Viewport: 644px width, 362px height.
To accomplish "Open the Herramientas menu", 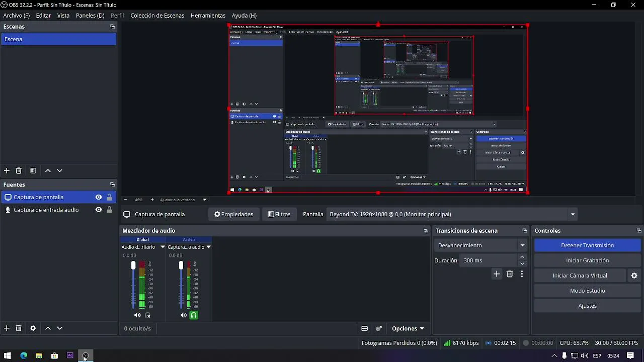I will pos(208,16).
